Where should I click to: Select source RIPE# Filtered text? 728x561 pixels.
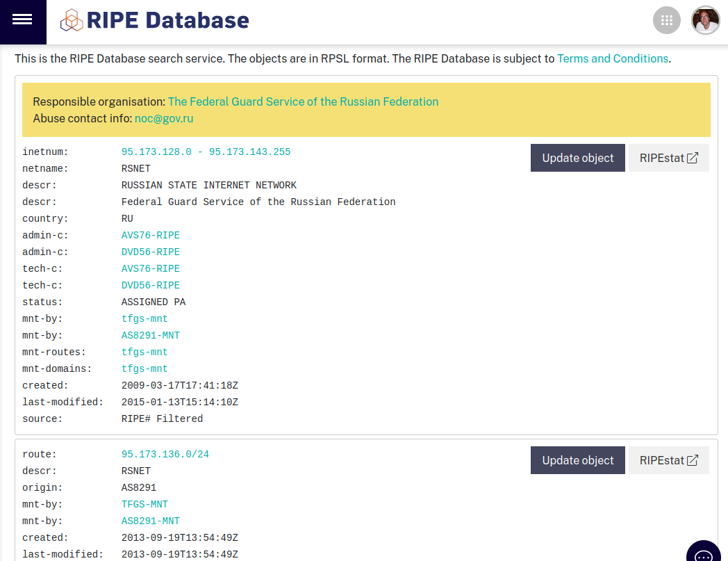[x=162, y=419]
